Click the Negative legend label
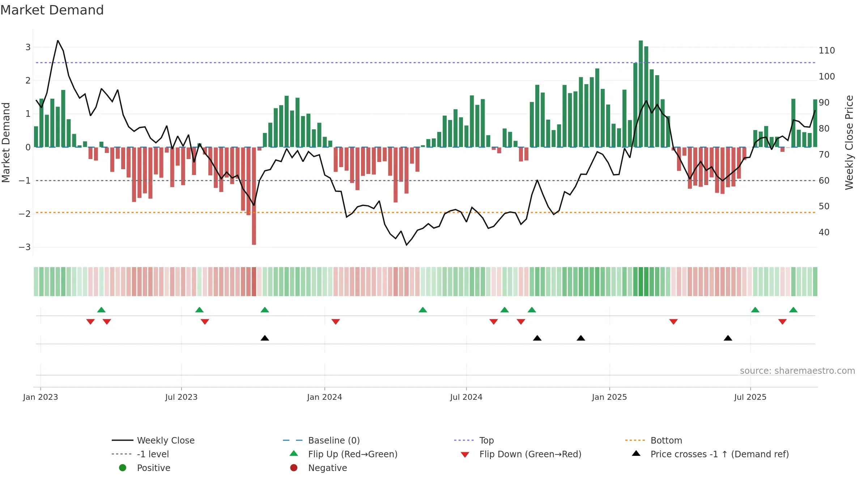The image size is (868, 488). click(x=328, y=468)
